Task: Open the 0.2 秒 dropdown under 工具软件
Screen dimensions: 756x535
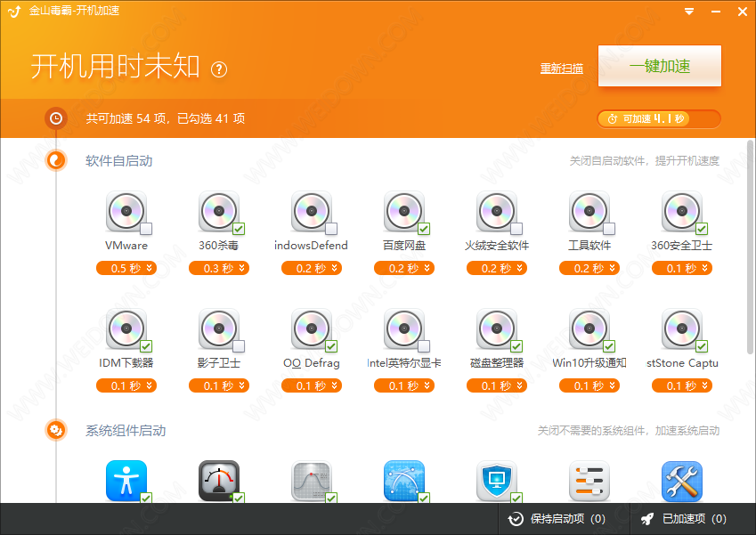Action: (x=589, y=268)
